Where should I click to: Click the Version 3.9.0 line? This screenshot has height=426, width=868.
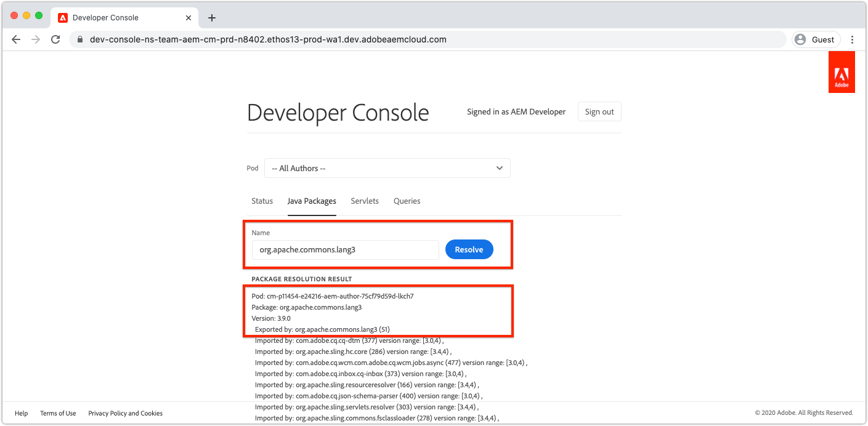[x=271, y=318]
